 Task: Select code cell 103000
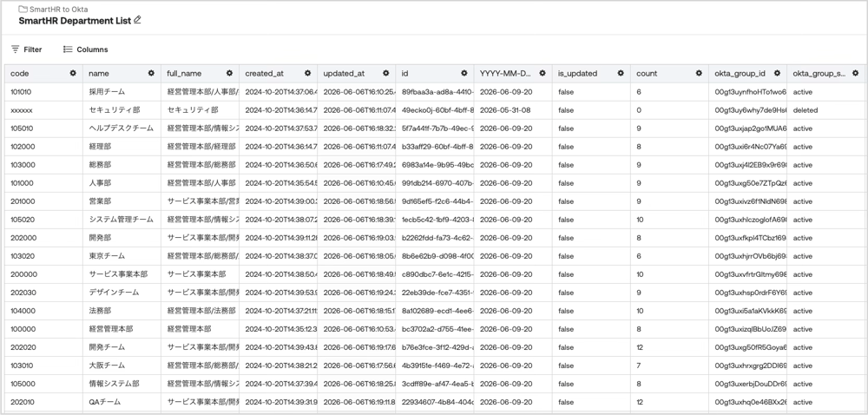pos(43,165)
